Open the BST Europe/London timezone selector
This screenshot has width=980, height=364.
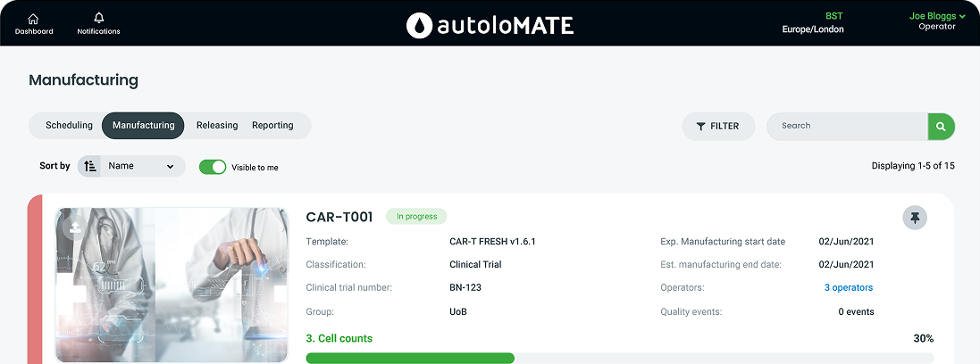813,22
